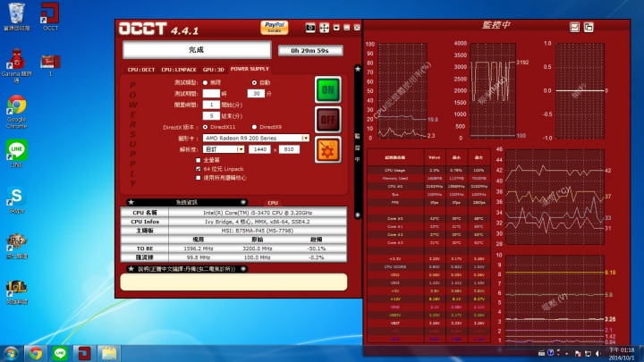Choose the DirectX11 radio button
Image resolution: width=644 pixels, height=362 pixels.
205,127
